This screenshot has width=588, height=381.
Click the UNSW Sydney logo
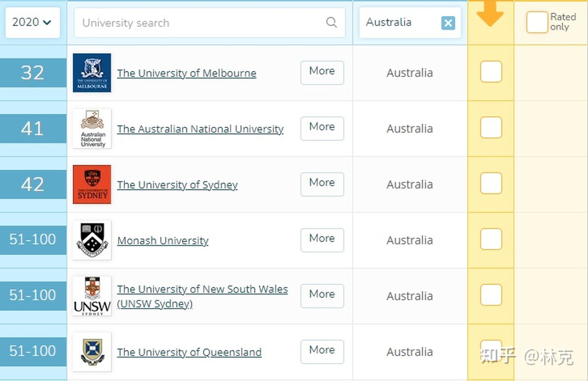point(92,296)
